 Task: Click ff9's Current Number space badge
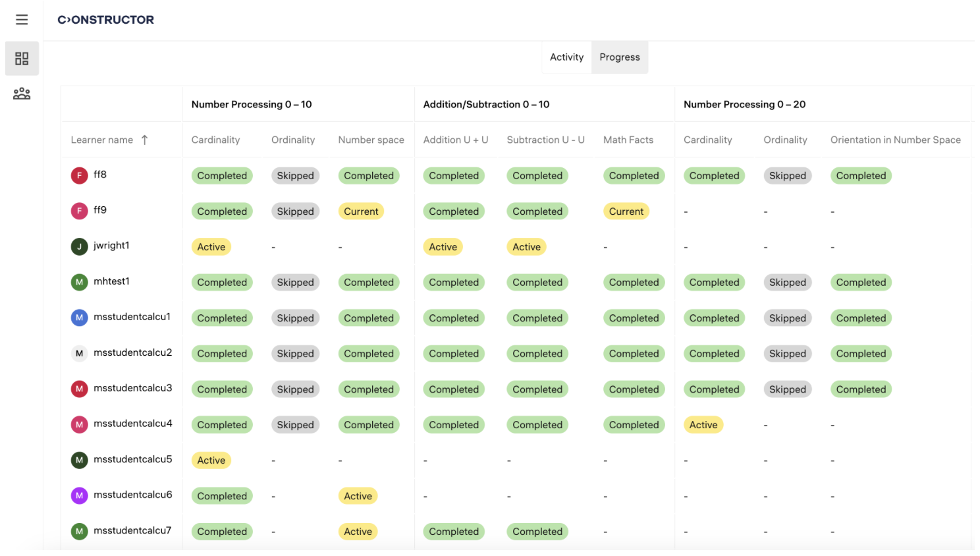[x=361, y=211]
